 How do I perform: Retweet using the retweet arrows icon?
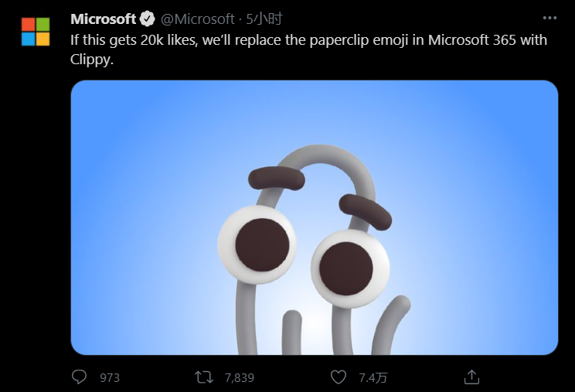point(205,377)
